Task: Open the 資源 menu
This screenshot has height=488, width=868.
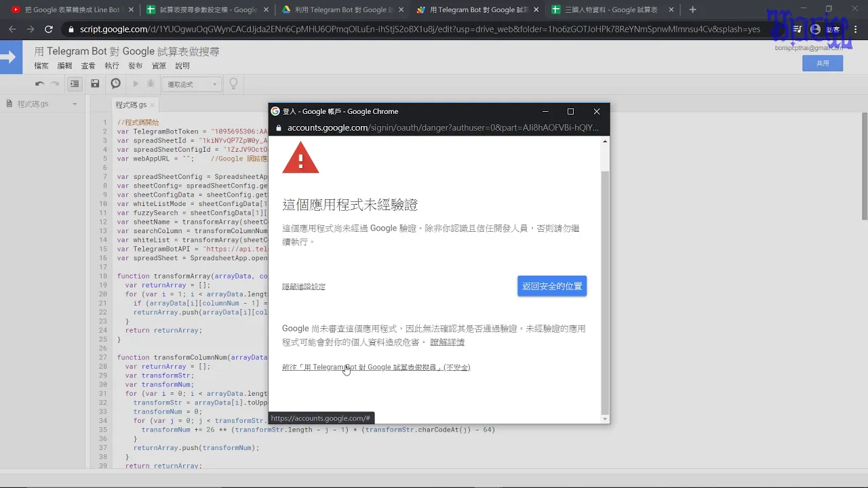Action: coord(159,66)
